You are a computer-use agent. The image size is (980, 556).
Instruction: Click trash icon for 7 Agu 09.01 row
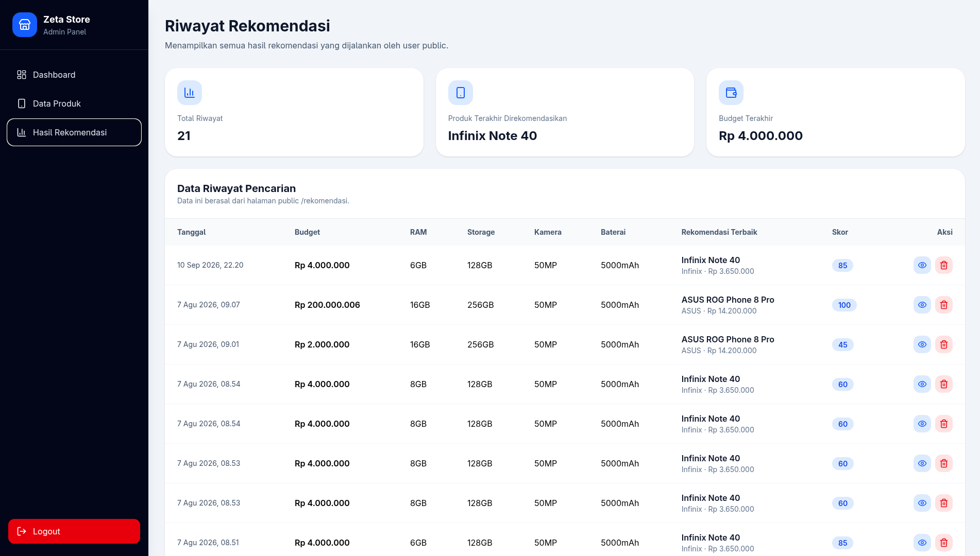pos(943,344)
